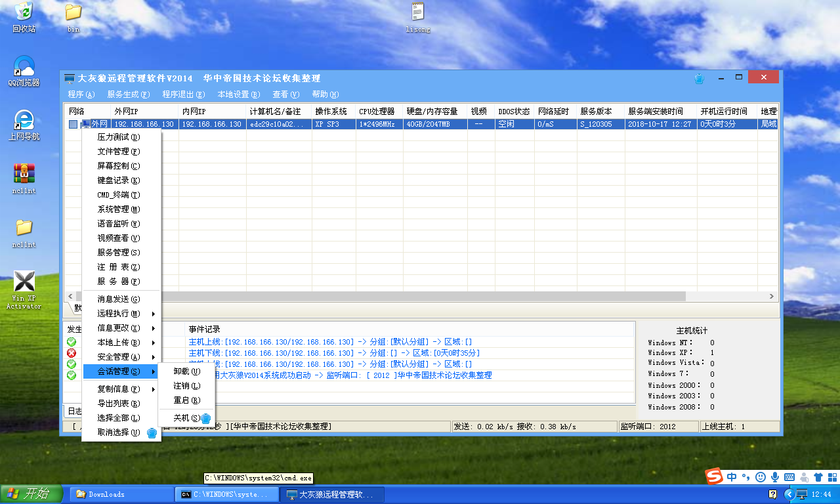Screen dimensions: 840x504
Task: Click the Sogou S logo on the input bar
Action: tap(714, 476)
